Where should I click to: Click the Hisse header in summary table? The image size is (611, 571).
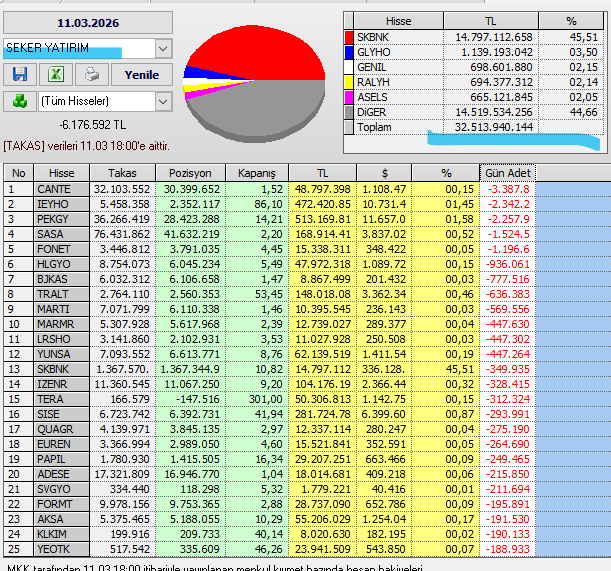(398, 21)
